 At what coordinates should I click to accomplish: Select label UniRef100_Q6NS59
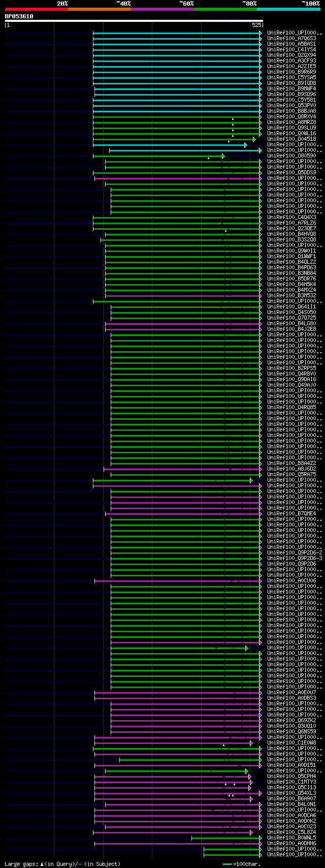pos(291,731)
